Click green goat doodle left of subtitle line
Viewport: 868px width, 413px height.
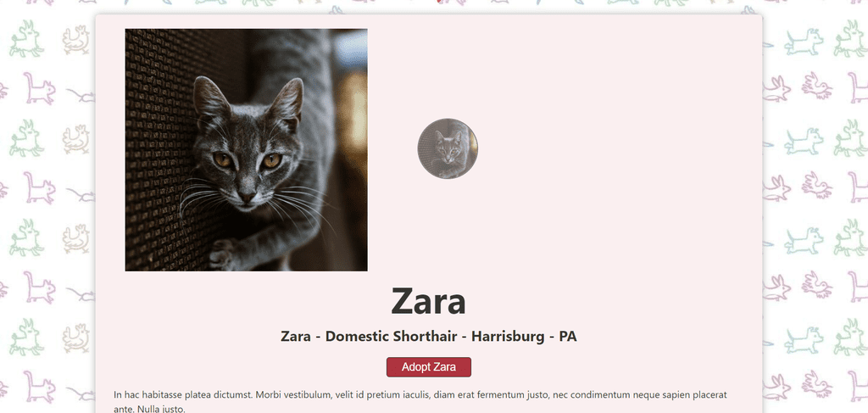[x=26, y=338]
